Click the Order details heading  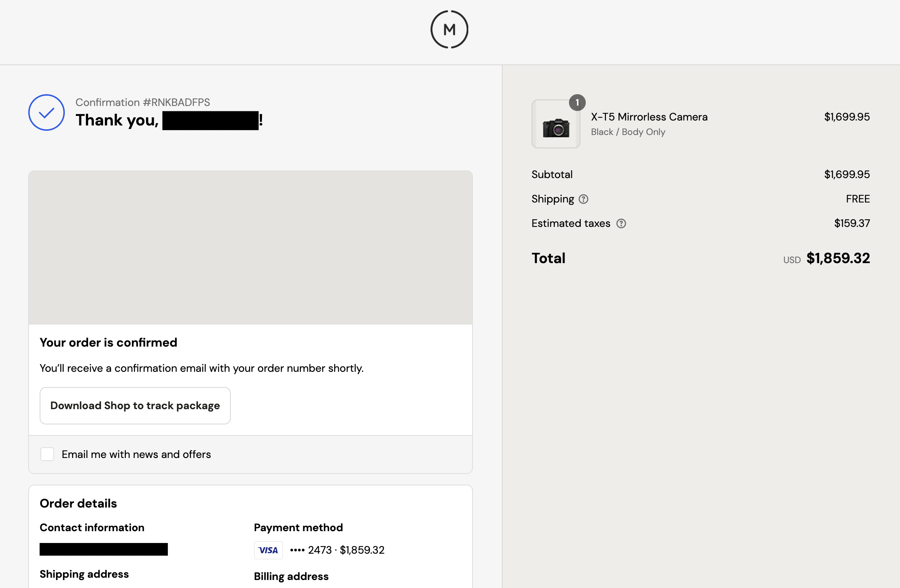(79, 503)
